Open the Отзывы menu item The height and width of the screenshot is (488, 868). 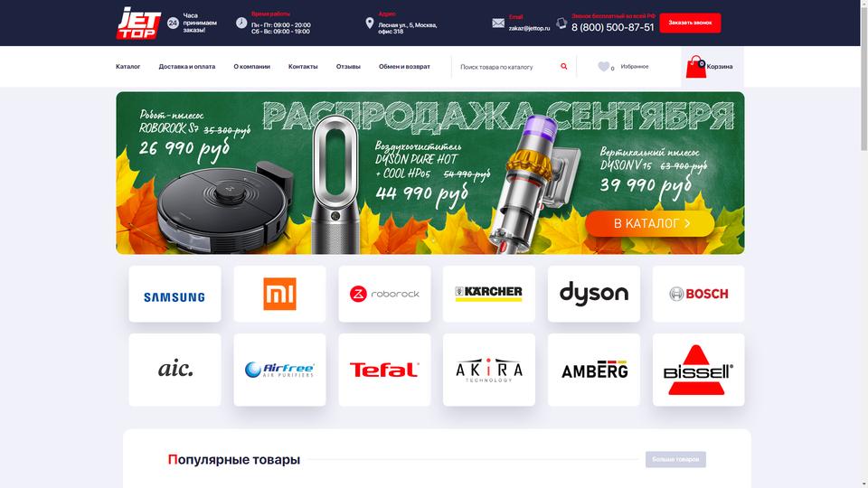pyautogui.click(x=348, y=66)
